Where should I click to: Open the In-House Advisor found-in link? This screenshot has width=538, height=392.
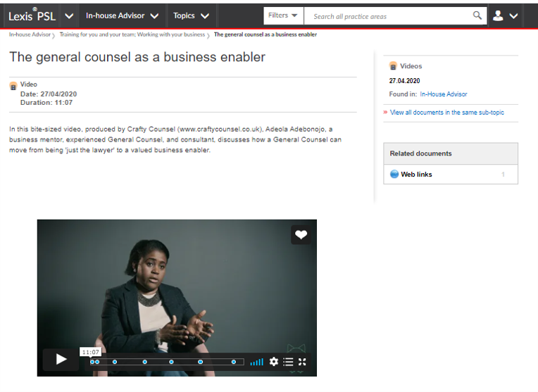(x=444, y=94)
